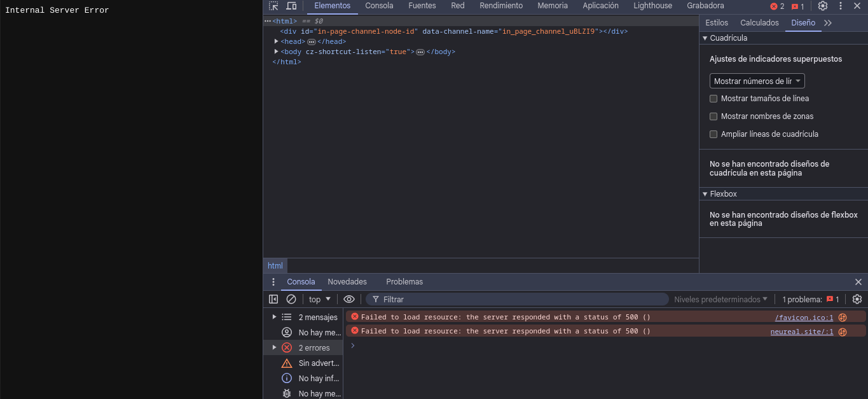Open the Problemas drawer tab

coord(404,282)
